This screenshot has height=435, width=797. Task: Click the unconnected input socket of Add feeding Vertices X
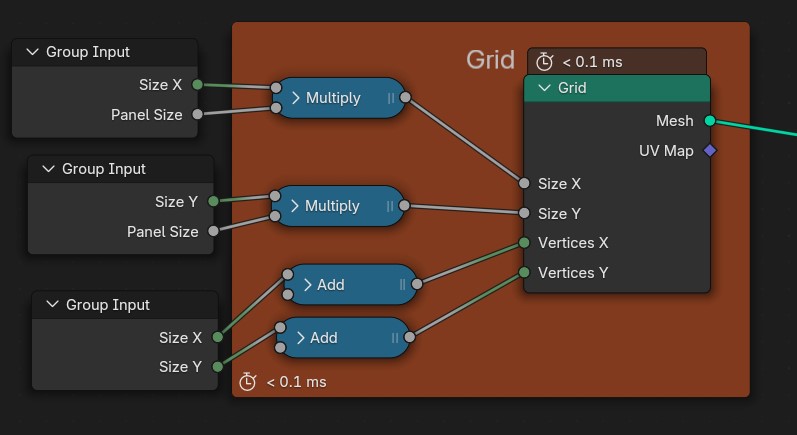coord(288,295)
